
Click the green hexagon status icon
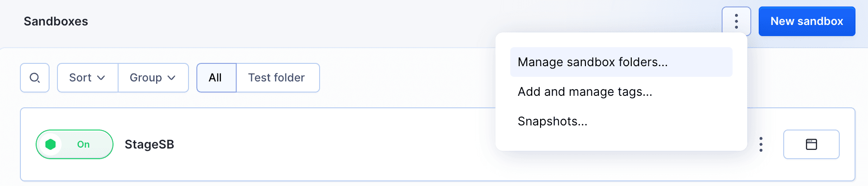pyautogui.click(x=50, y=144)
